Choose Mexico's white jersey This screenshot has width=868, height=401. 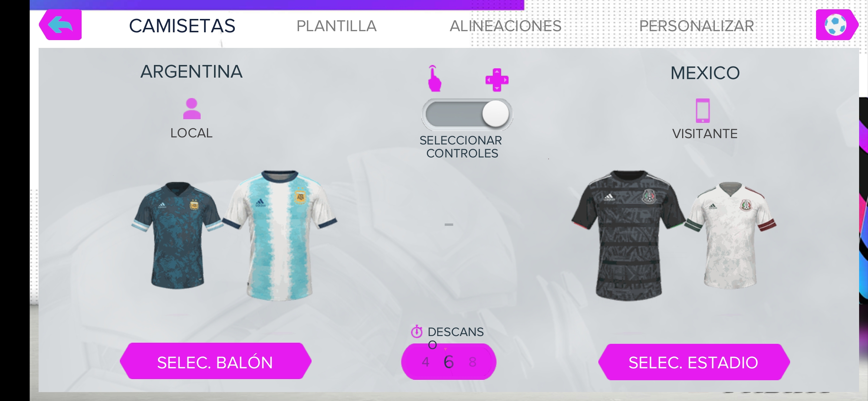click(731, 235)
